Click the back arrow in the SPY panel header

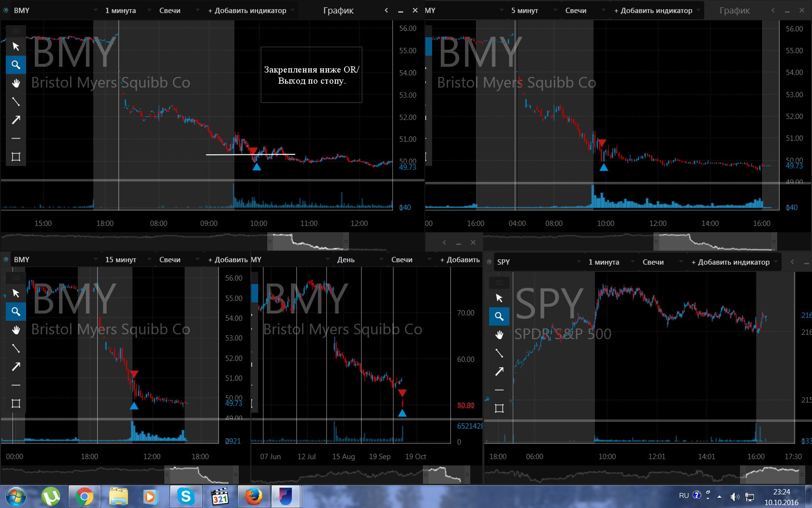coord(792,262)
